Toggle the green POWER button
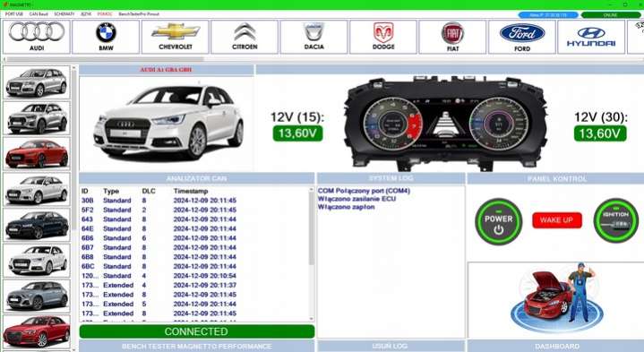Viewport: 644px width, 352px height. click(x=499, y=222)
